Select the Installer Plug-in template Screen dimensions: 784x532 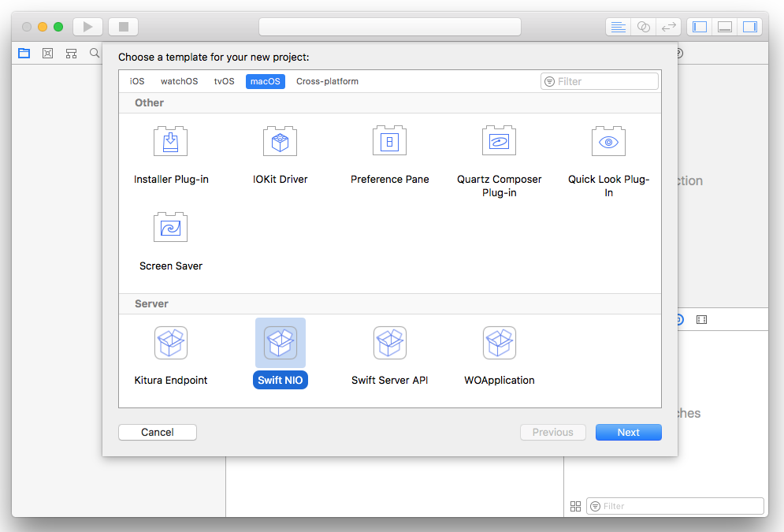[170, 155]
